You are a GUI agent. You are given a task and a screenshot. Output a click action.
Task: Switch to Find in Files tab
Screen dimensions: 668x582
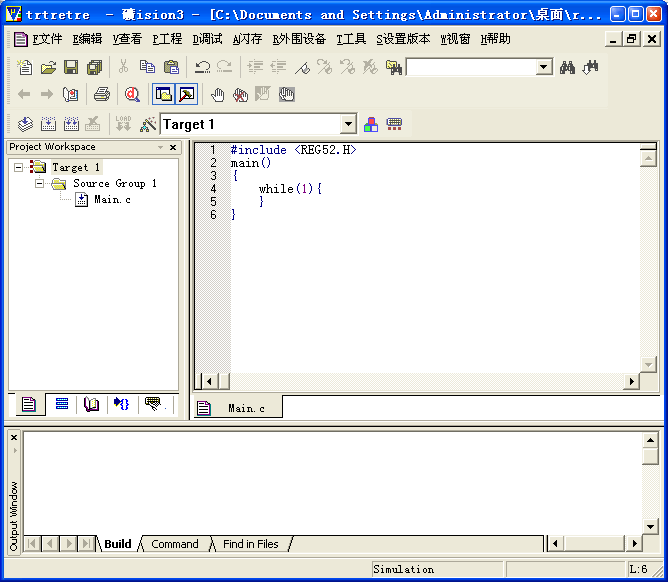[x=250, y=544]
